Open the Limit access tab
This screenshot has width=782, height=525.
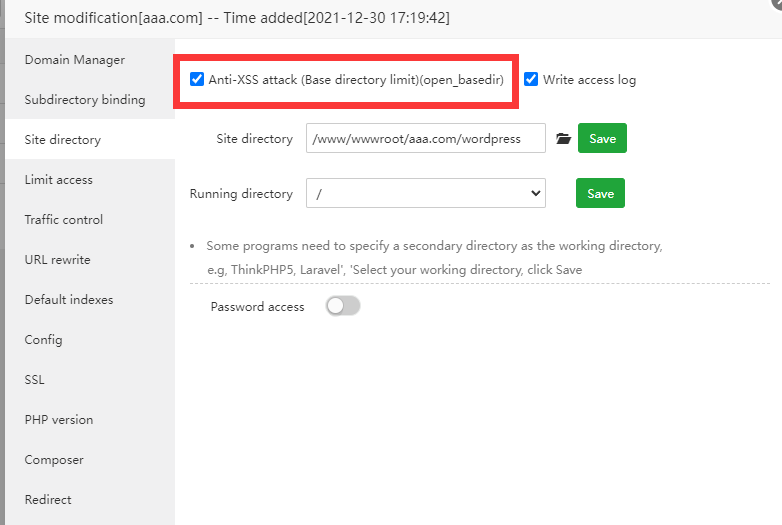59,180
